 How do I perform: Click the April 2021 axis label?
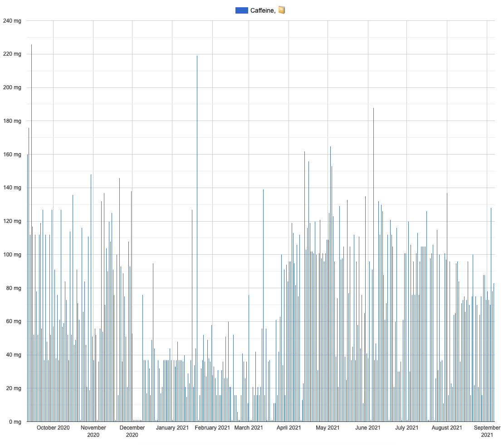pyautogui.click(x=289, y=428)
